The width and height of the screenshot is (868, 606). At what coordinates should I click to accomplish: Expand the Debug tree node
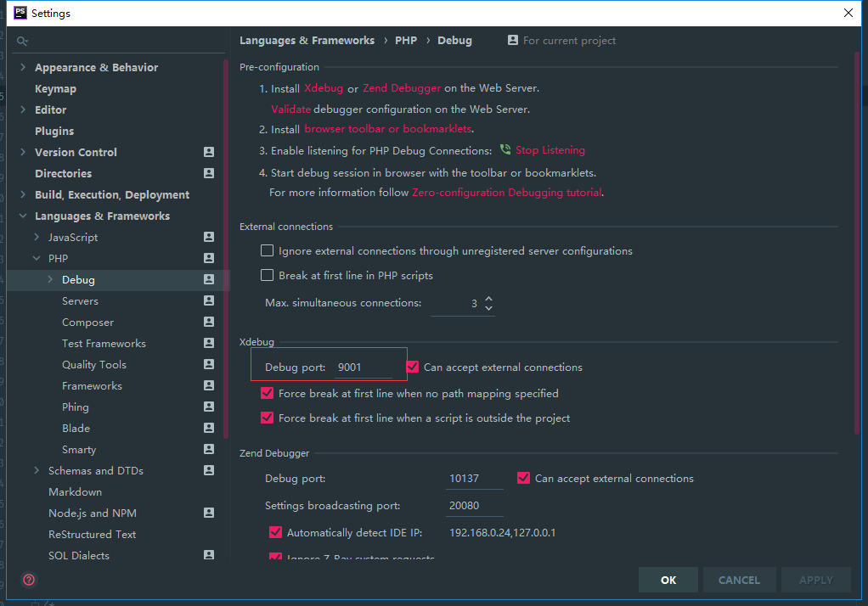pos(50,279)
